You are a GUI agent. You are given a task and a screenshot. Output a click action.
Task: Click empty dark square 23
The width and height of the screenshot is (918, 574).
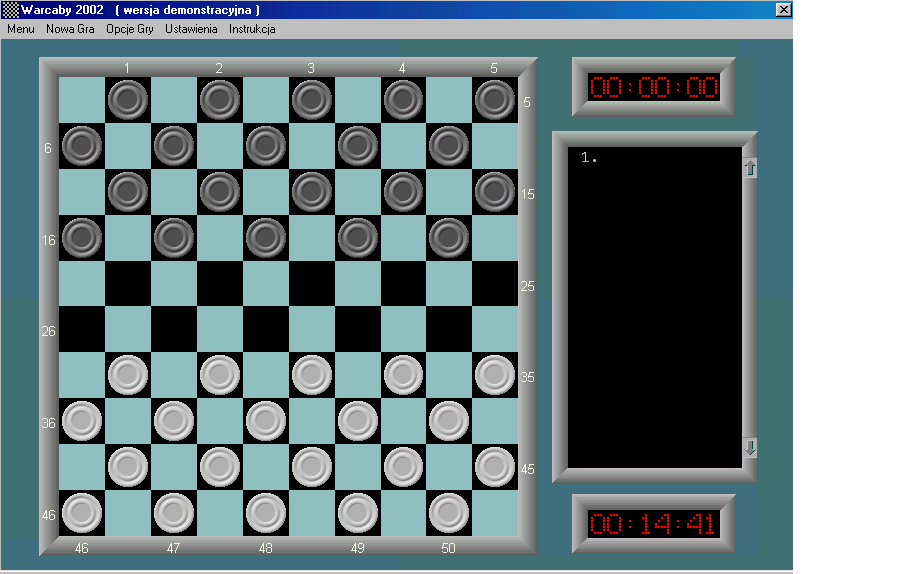click(x=311, y=283)
